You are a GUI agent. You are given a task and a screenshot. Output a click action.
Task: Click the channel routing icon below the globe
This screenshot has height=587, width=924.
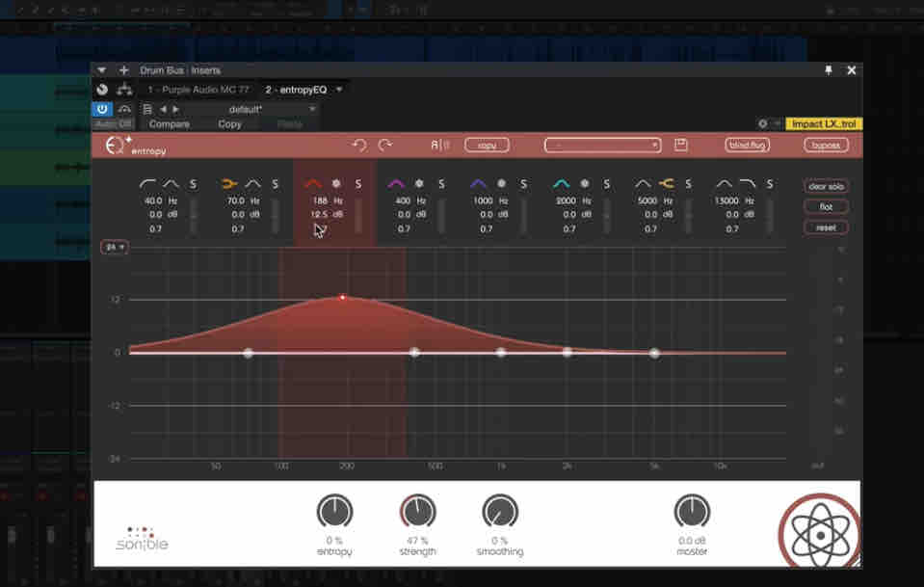coord(121,88)
